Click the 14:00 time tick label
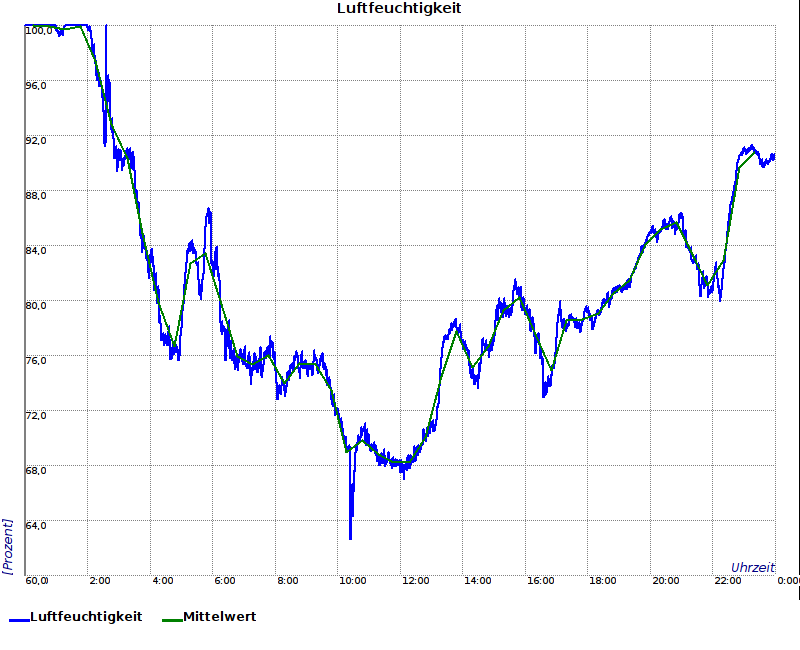Screen dimensions: 800x650 (x=478, y=581)
